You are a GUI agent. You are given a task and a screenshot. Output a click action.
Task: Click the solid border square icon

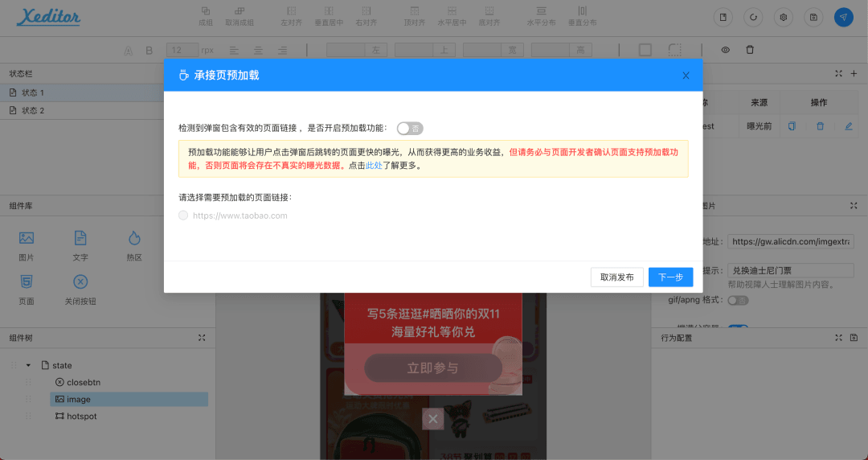click(645, 50)
